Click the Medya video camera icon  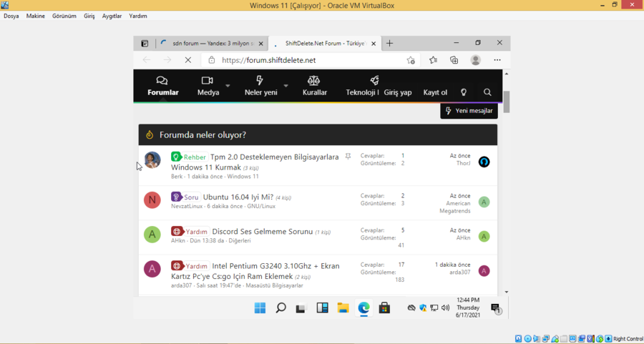pyautogui.click(x=207, y=80)
